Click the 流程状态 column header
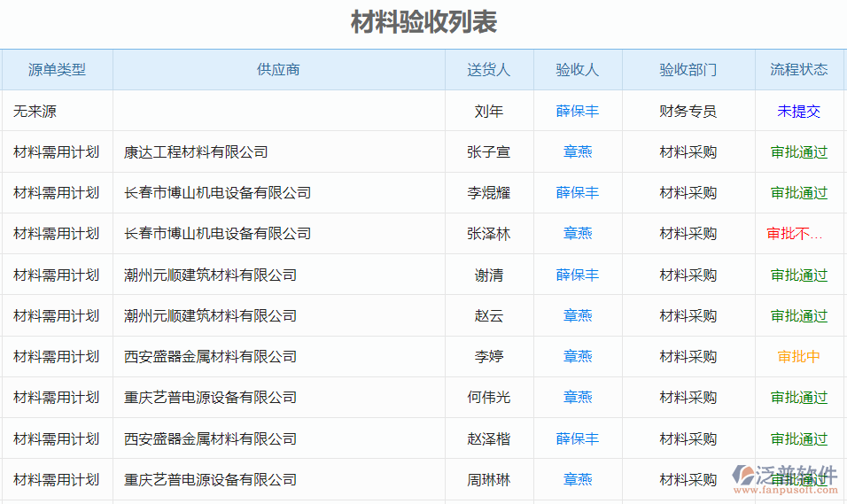This screenshot has width=847, height=504. pos(799,69)
